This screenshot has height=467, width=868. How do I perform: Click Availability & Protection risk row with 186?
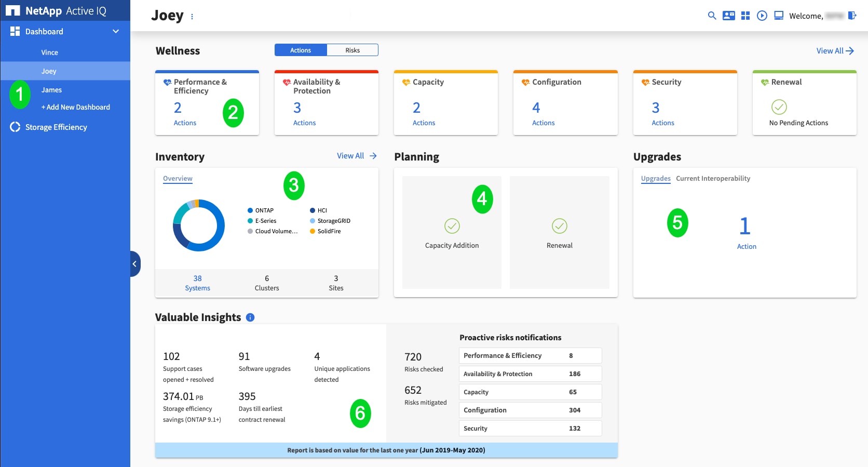530,373
